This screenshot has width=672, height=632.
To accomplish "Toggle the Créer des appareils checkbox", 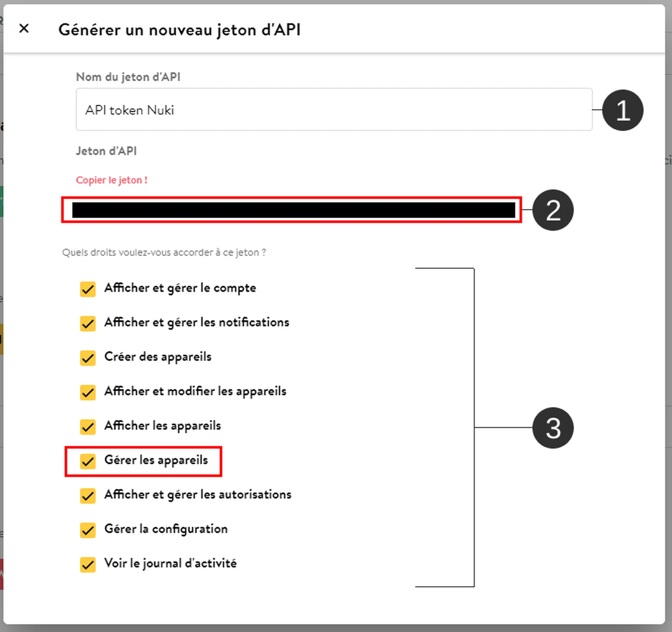I will 88,358.
